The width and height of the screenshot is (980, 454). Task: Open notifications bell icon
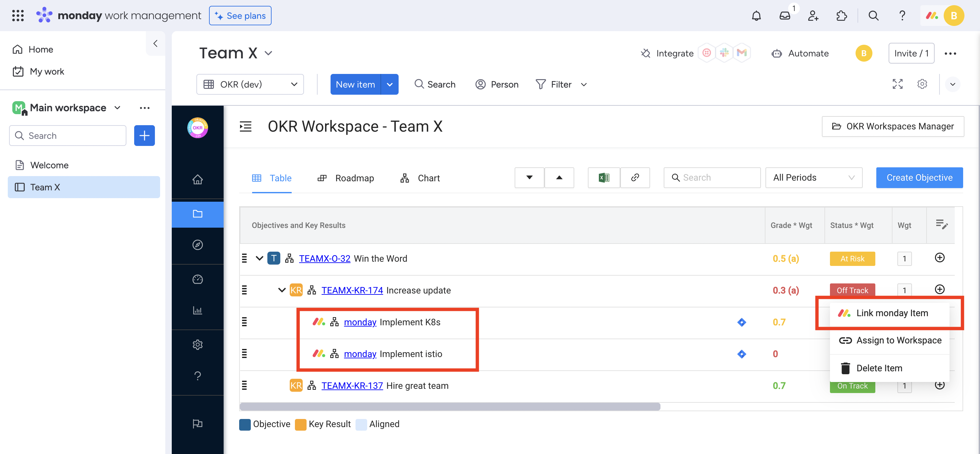pos(756,16)
